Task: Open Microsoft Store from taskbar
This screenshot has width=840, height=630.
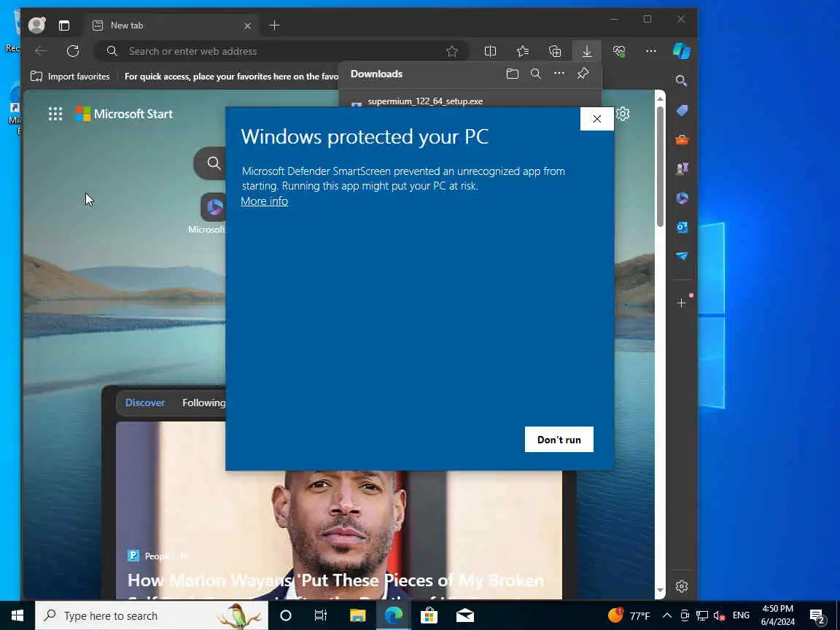Action: point(429,615)
